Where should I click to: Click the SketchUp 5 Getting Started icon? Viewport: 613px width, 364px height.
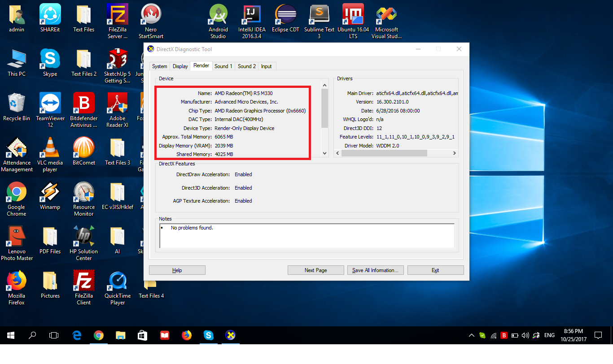(x=118, y=65)
